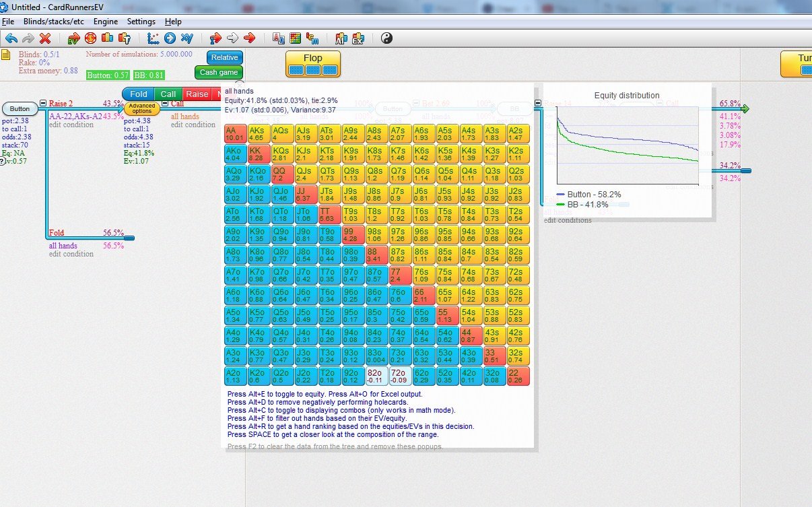
Task: Click all hands under Fold branch
Action: coord(63,246)
